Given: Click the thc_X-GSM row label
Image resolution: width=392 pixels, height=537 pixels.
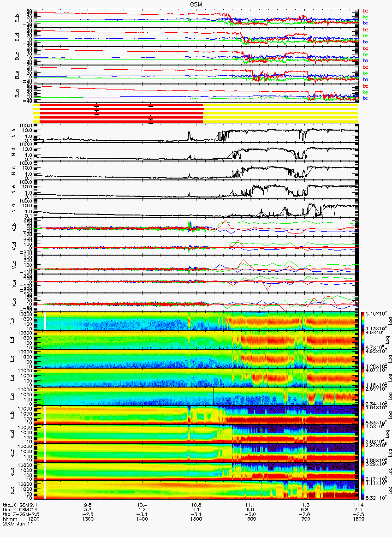Looking at the screenshot, I should coord(16,505).
